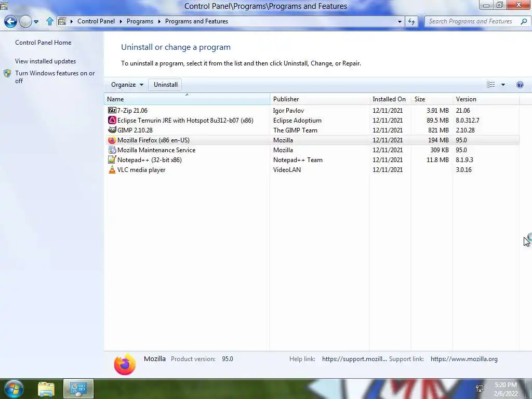
Task: Open Windows Explorer from the taskbar
Action: [x=46, y=389]
